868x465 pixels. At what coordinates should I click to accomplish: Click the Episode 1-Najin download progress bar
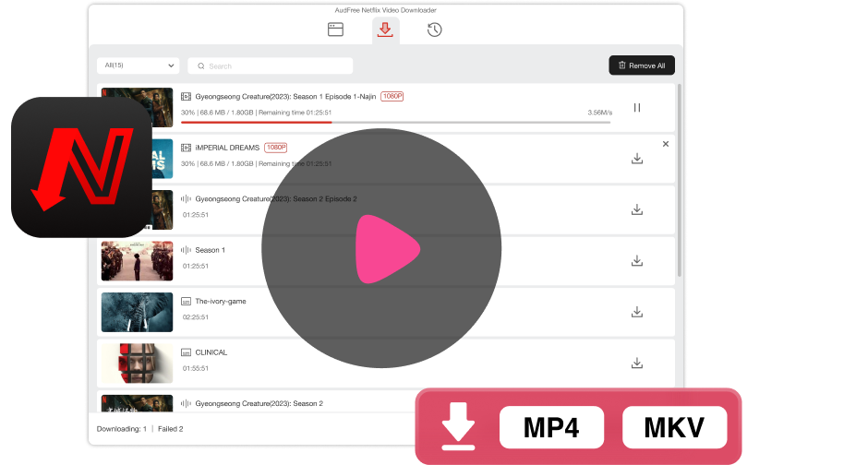pos(396,122)
